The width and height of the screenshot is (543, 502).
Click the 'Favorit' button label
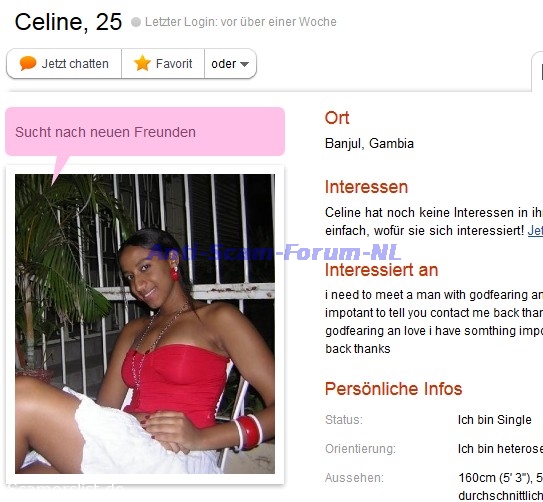click(174, 64)
